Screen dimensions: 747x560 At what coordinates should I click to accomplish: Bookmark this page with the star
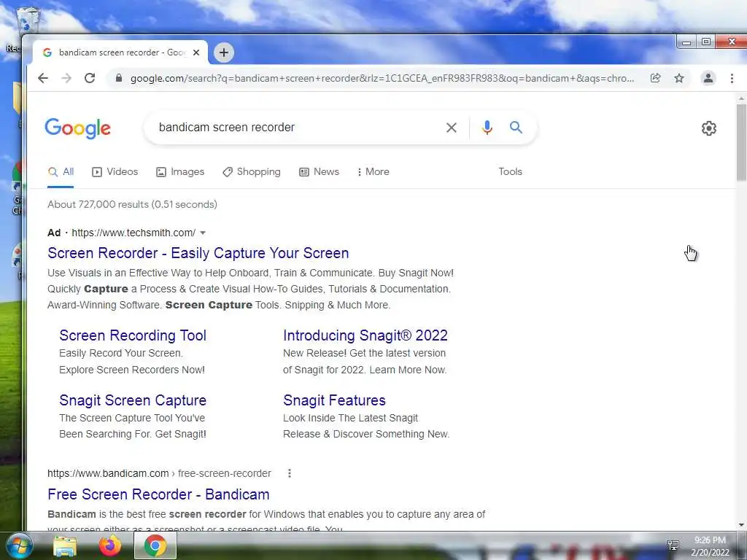coord(679,78)
